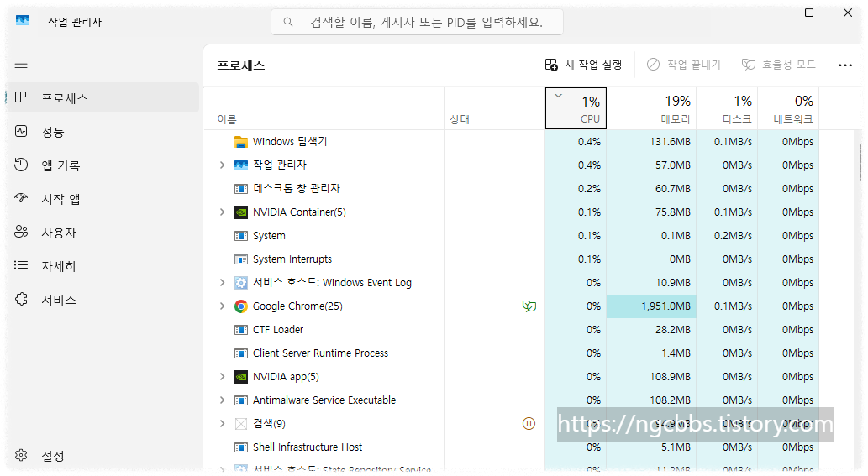Screen dimensions: 868x476
Task: Click the System Interrupts process icon
Action: point(241,259)
